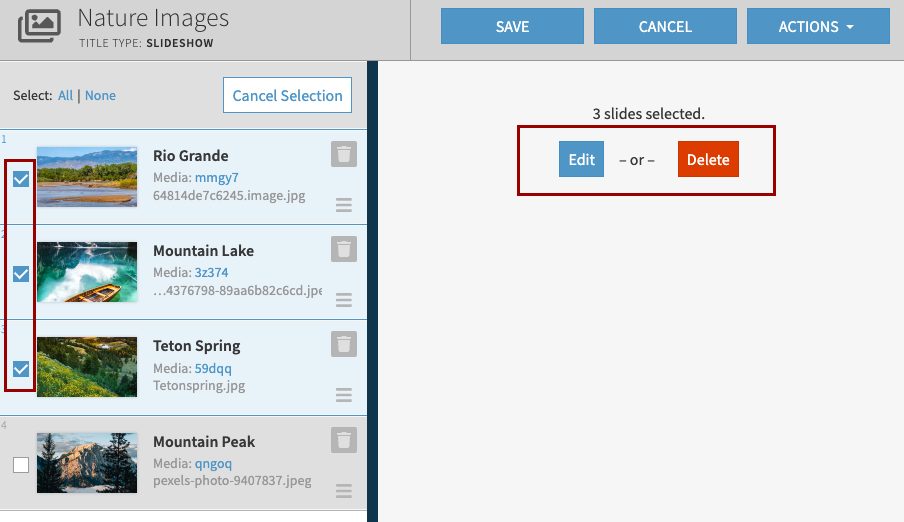Image resolution: width=904 pixels, height=522 pixels.
Task: Click trash icon for Mountain Lake slide
Action: [344, 249]
